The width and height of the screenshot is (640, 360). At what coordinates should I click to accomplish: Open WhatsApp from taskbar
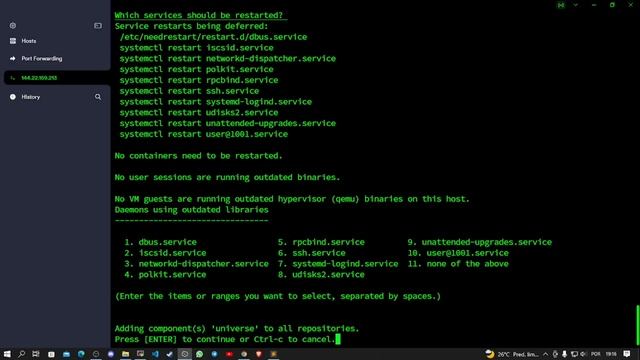pos(200,354)
